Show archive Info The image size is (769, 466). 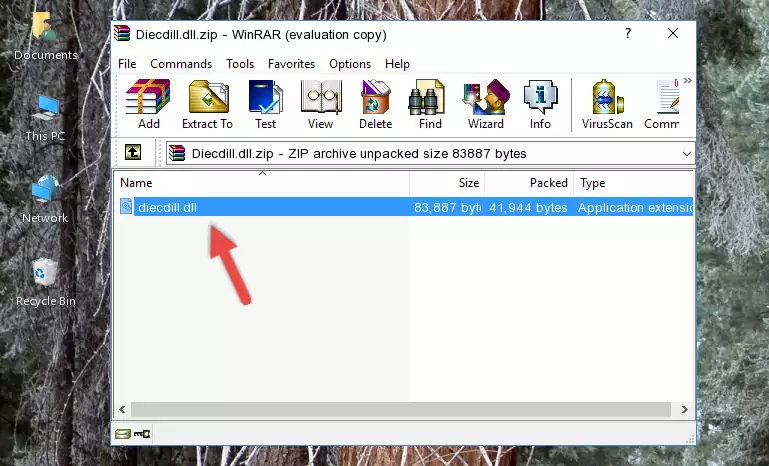(540, 104)
